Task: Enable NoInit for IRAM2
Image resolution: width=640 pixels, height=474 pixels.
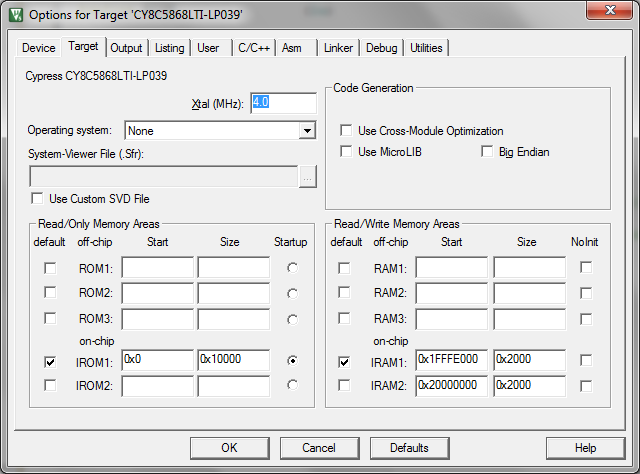Action: (586, 386)
